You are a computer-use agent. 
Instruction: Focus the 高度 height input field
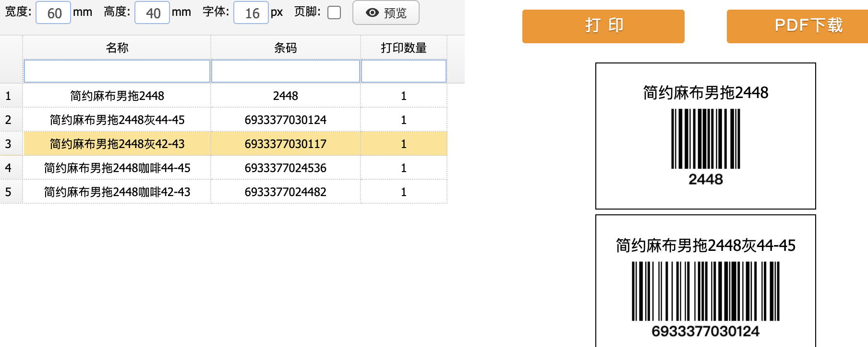pos(152,13)
